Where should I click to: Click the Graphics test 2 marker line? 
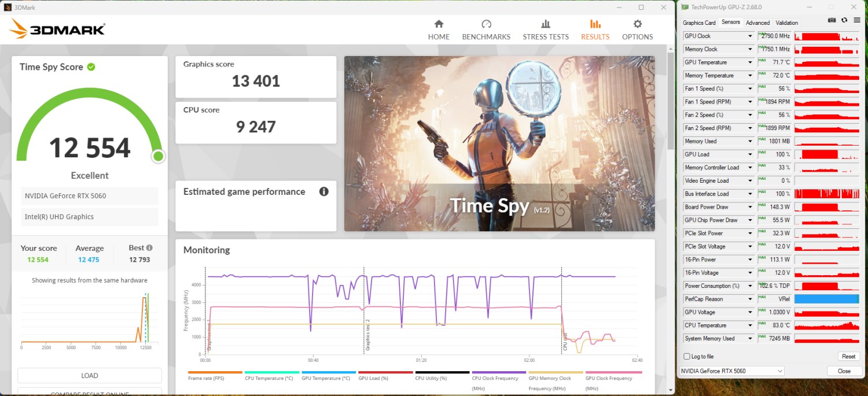click(363, 310)
